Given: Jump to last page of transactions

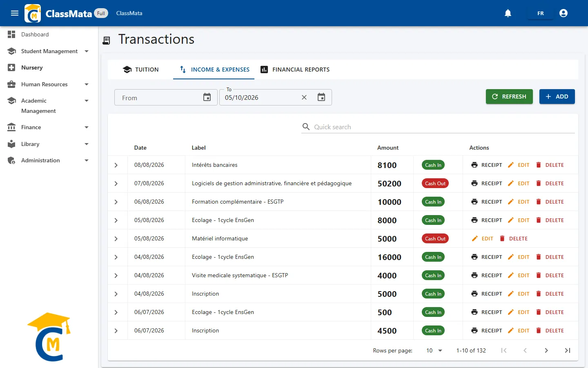Looking at the screenshot, I should click(568, 350).
